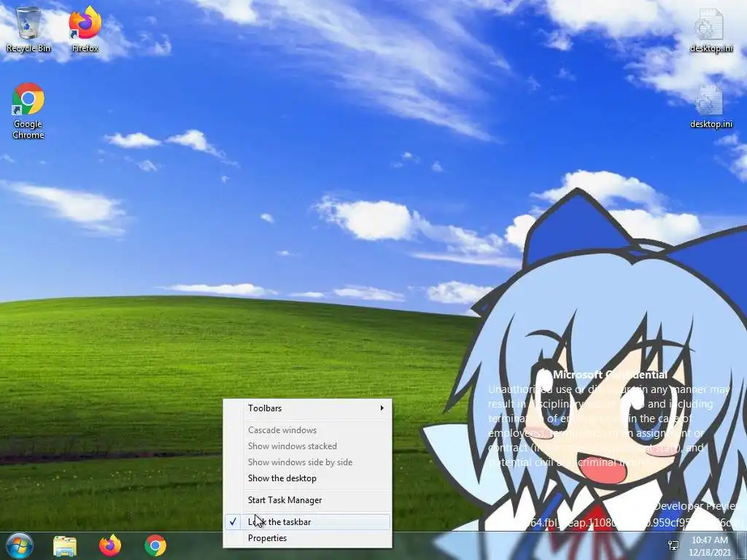This screenshot has height=560, width=747.
Task: Open the Recycle Bin desktop icon
Action: (x=28, y=29)
